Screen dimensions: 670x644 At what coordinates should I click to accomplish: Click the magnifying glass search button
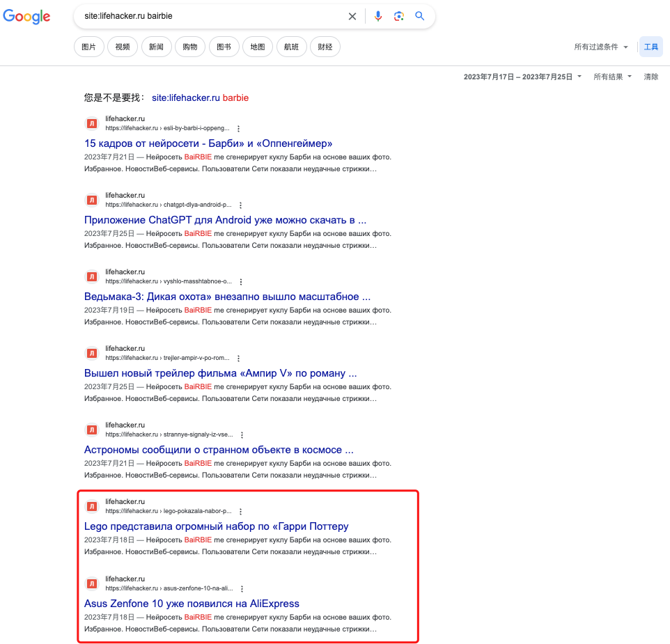420,16
